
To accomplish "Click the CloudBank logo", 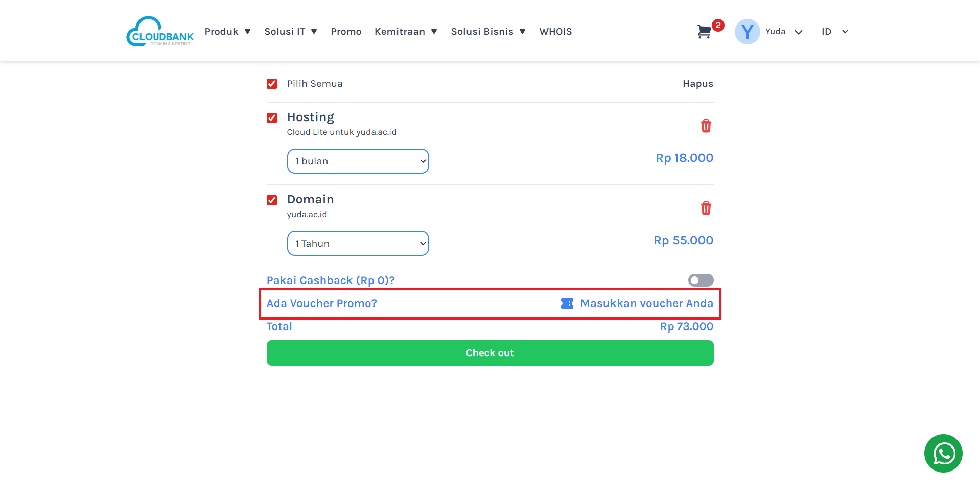I will pyautogui.click(x=160, y=32).
